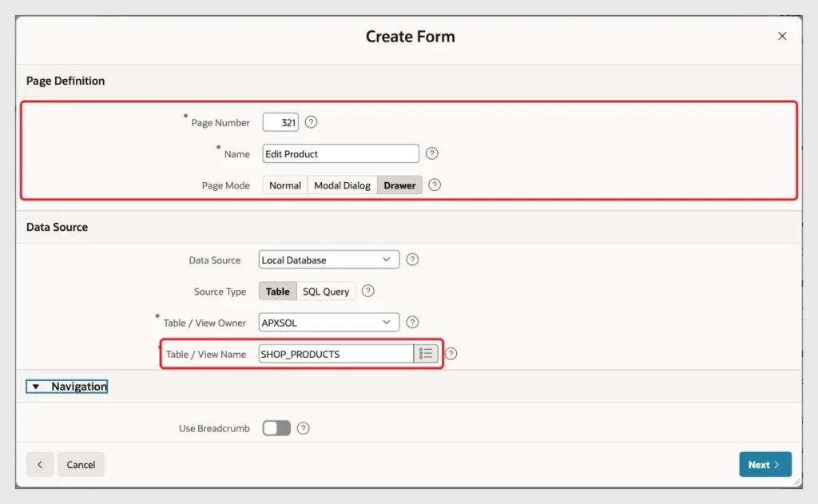The image size is (818, 504).
Task: Click the Use Breadcrumb label
Action: click(x=214, y=428)
